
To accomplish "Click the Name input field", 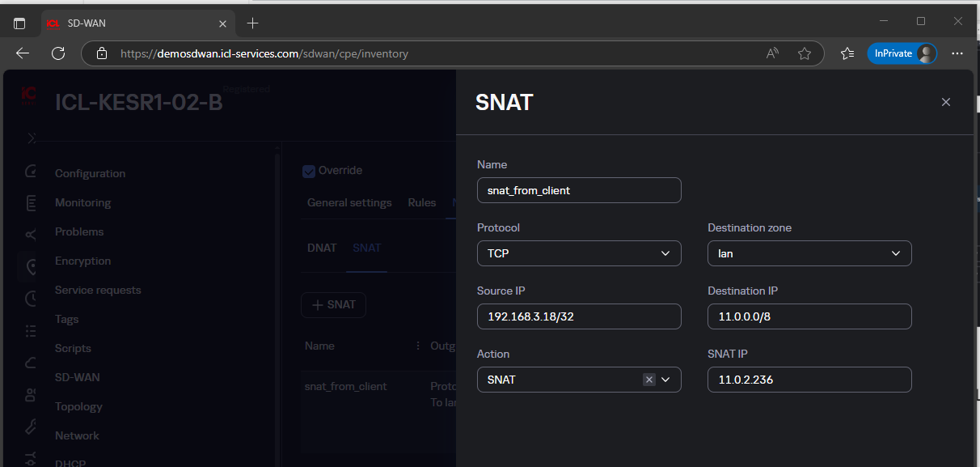I will pyautogui.click(x=579, y=190).
